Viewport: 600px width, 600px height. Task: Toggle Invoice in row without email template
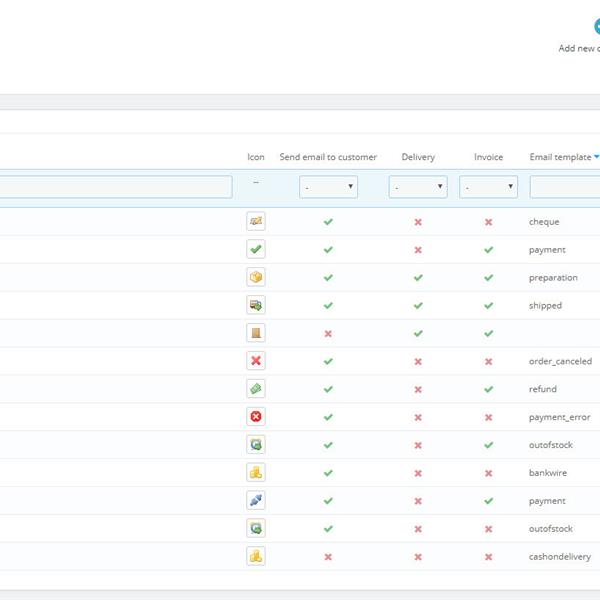point(488,333)
